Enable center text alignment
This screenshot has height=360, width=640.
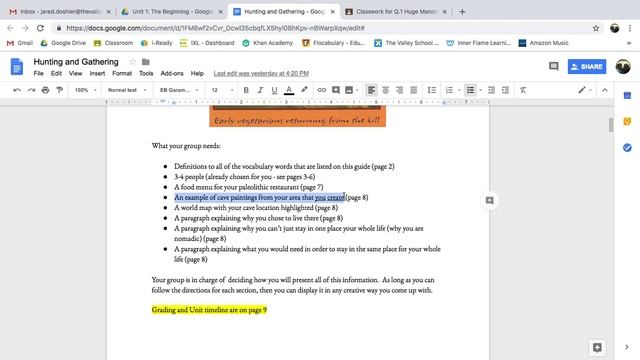385,90
